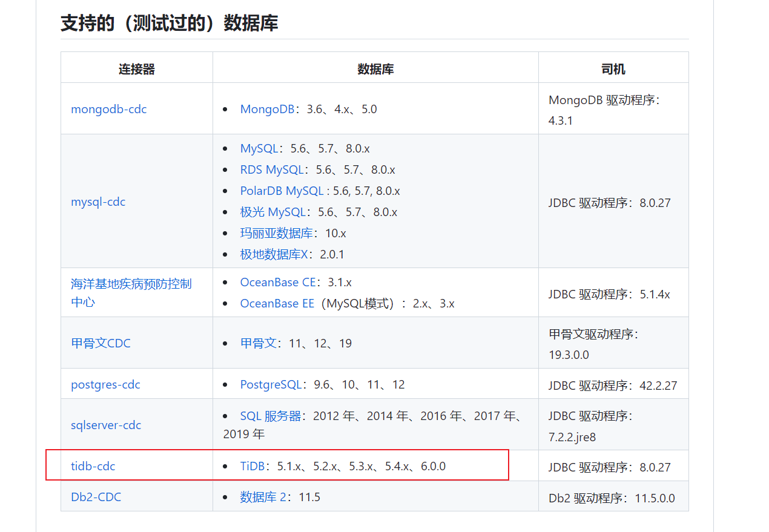Click the JDBC 驱动程序: 42.2.27 cell
Viewport: 769px width, 532px height.
613,384
